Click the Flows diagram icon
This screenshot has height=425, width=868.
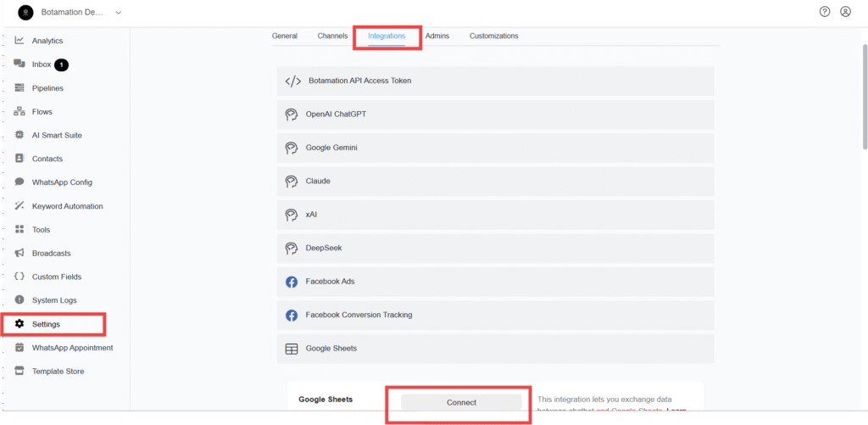[x=19, y=112]
